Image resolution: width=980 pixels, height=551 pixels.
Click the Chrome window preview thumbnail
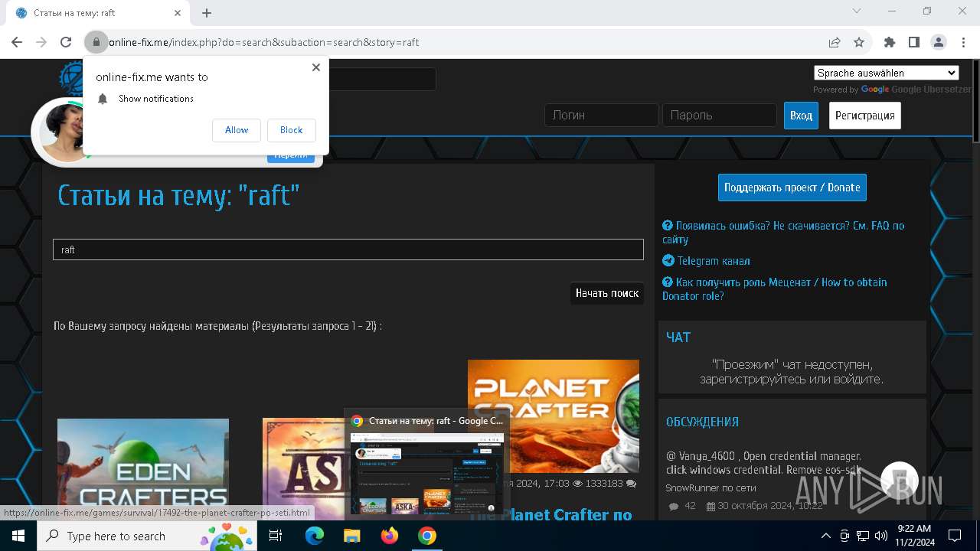pos(427,474)
